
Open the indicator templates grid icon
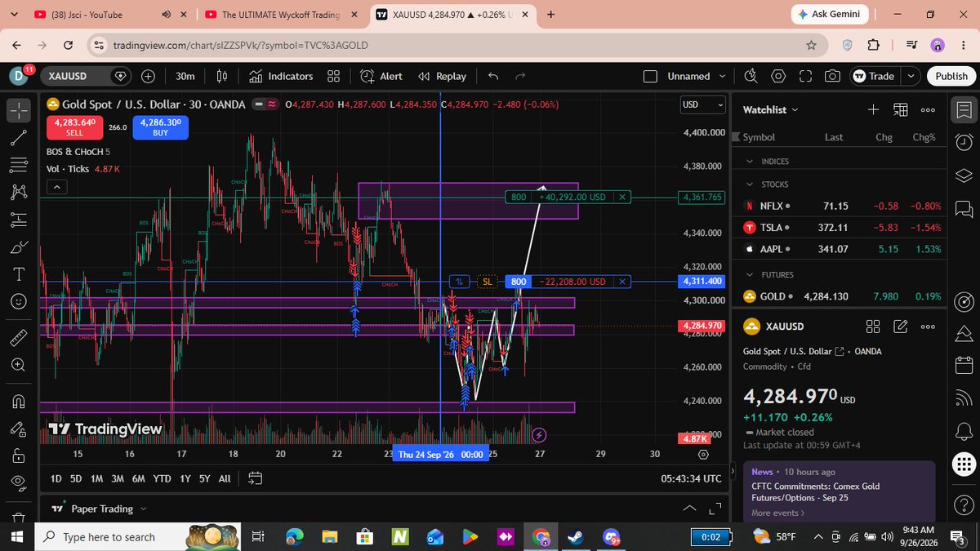click(x=333, y=76)
